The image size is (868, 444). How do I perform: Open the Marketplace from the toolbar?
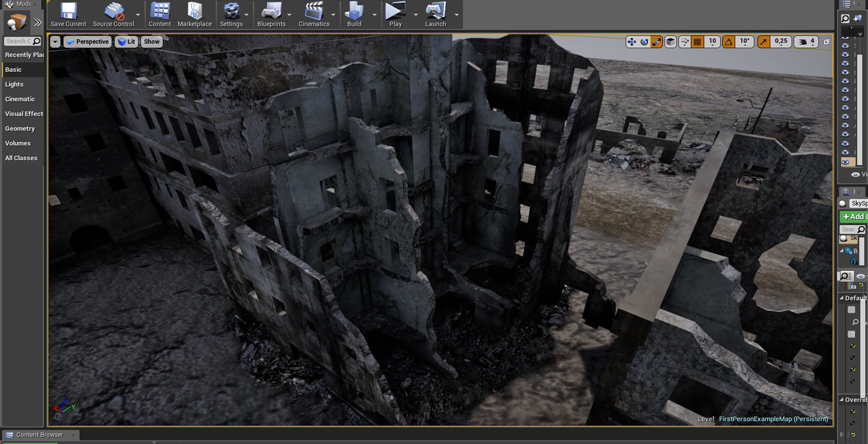[x=194, y=14]
